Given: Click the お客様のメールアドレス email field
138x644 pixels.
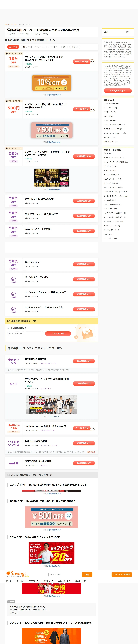Looking at the screenshot, I should click(26, 333).
